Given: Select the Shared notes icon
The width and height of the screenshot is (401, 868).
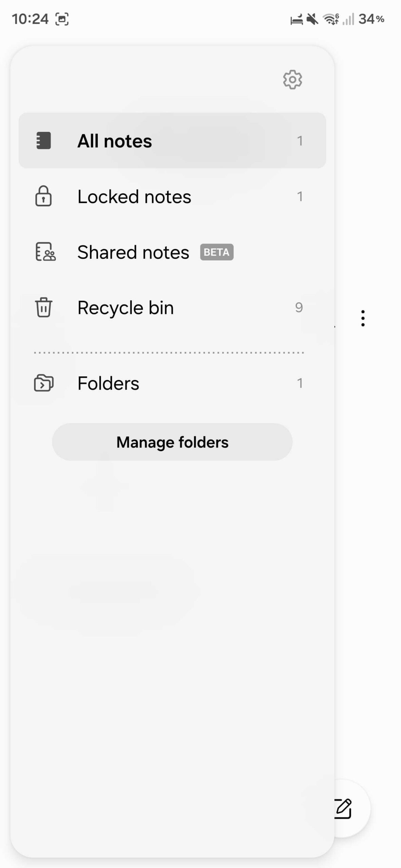Looking at the screenshot, I should pyautogui.click(x=44, y=252).
